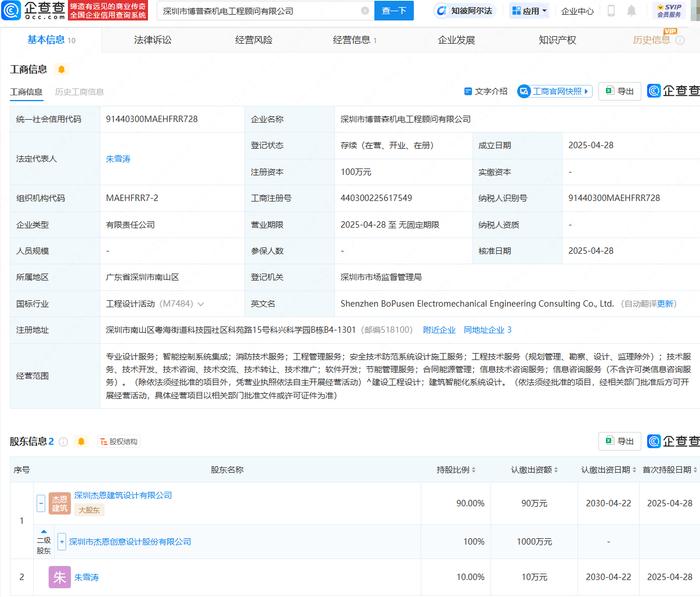Open the 应用 dropdown menu
This screenshot has width=700, height=597.
pos(529,11)
